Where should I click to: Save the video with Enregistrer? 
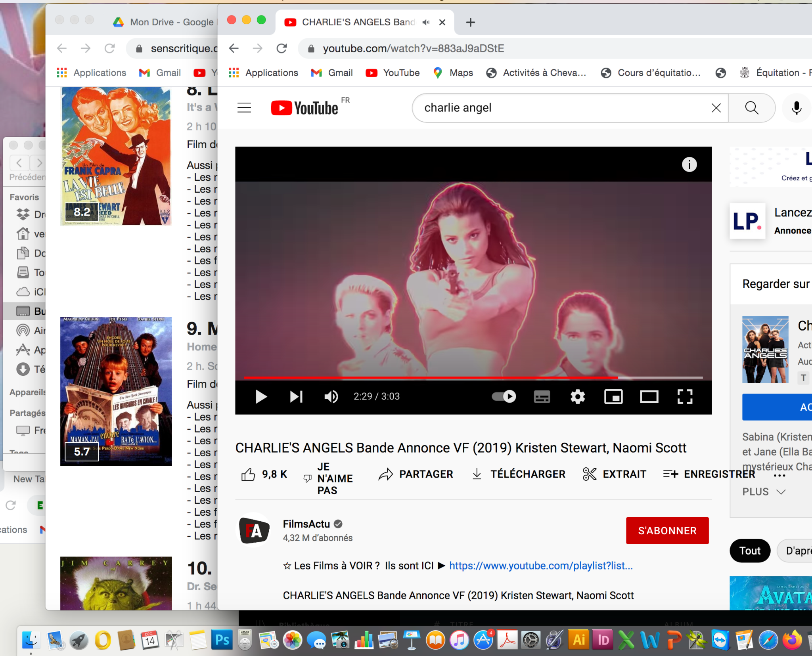click(x=709, y=474)
